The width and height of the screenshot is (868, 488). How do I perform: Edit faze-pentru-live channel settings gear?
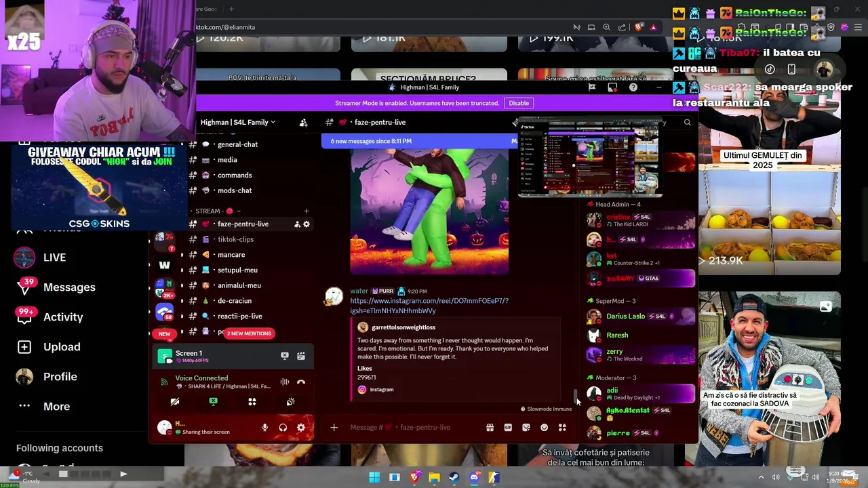(x=307, y=224)
